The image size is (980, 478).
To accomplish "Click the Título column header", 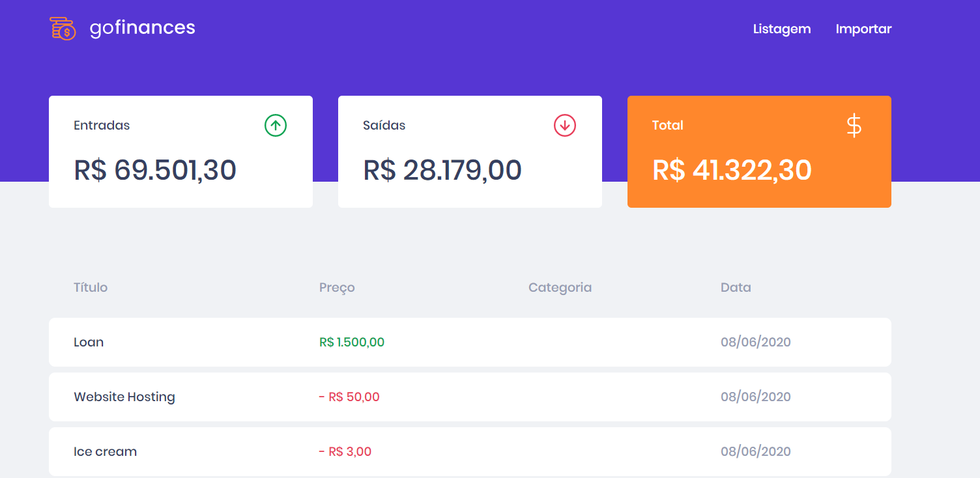I will [91, 287].
